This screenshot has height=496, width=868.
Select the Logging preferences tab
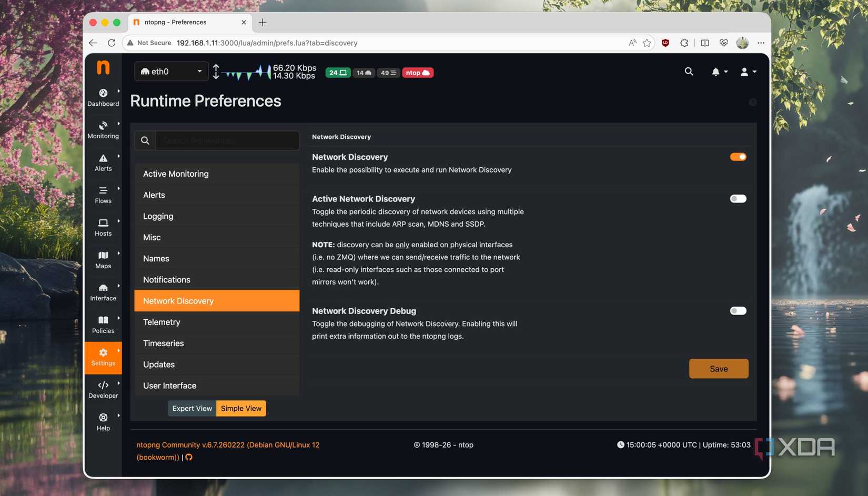pos(217,216)
